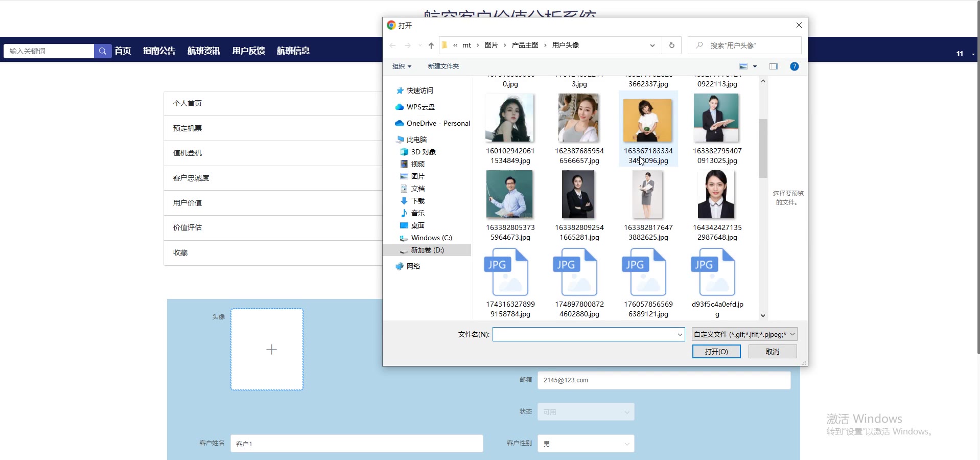Open the view options dropdown arrow
The width and height of the screenshot is (980, 460).
[755, 66]
